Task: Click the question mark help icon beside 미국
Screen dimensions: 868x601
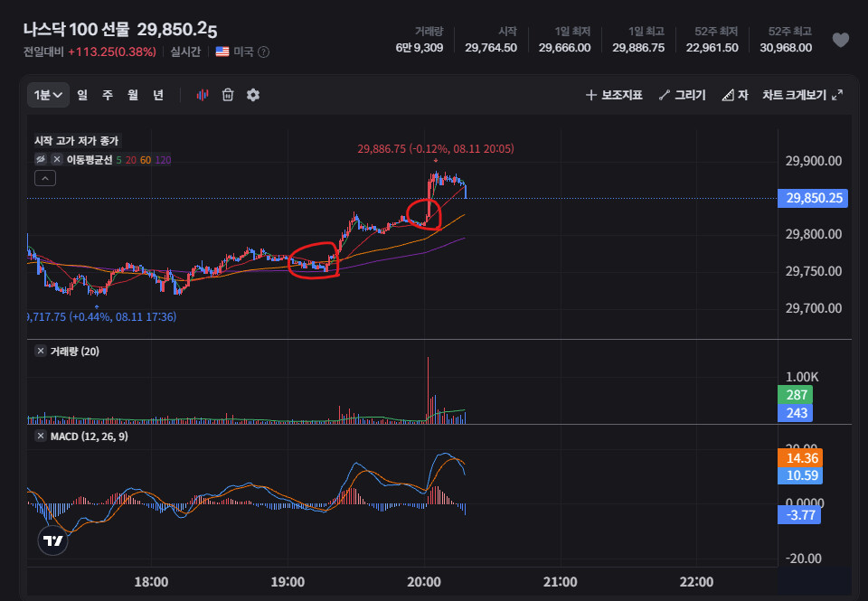Action: (264, 52)
